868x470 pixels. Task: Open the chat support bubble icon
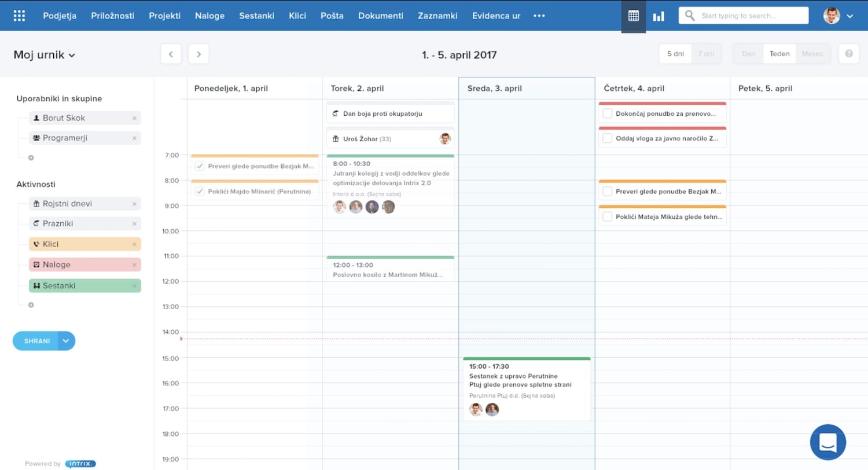point(828,442)
